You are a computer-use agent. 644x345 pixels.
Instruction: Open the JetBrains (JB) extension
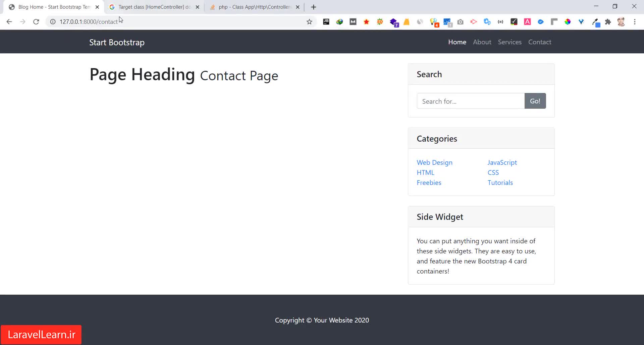click(326, 22)
